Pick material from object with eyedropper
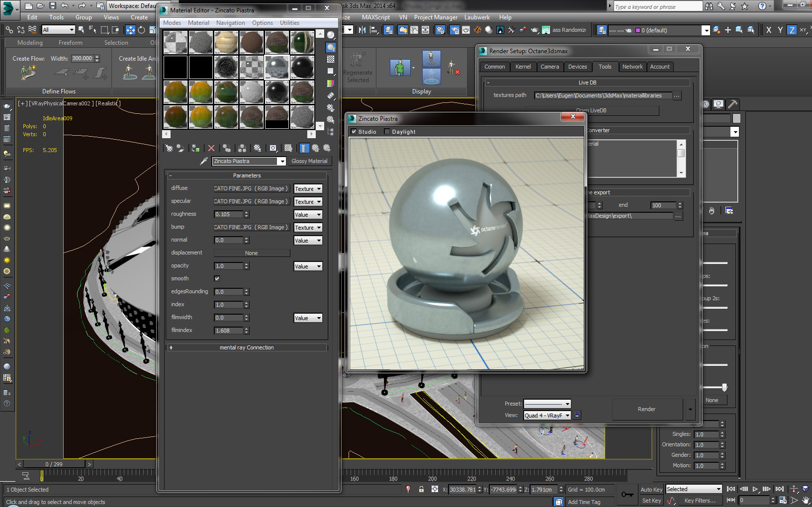 pyautogui.click(x=204, y=161)
